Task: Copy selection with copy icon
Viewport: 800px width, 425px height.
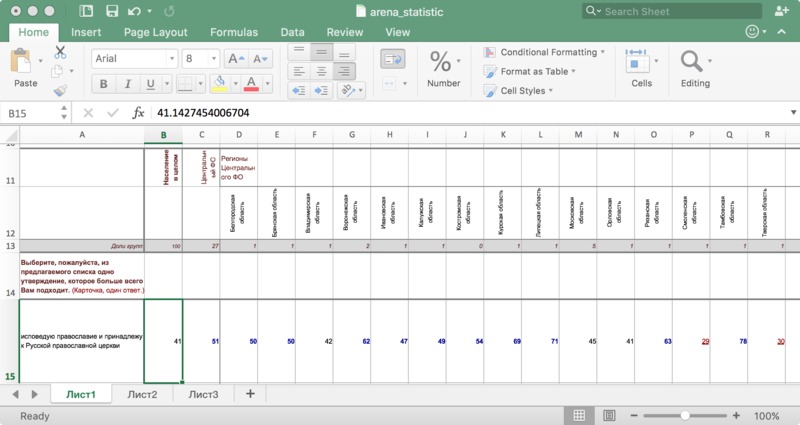Action: click(x=58, y=71)
